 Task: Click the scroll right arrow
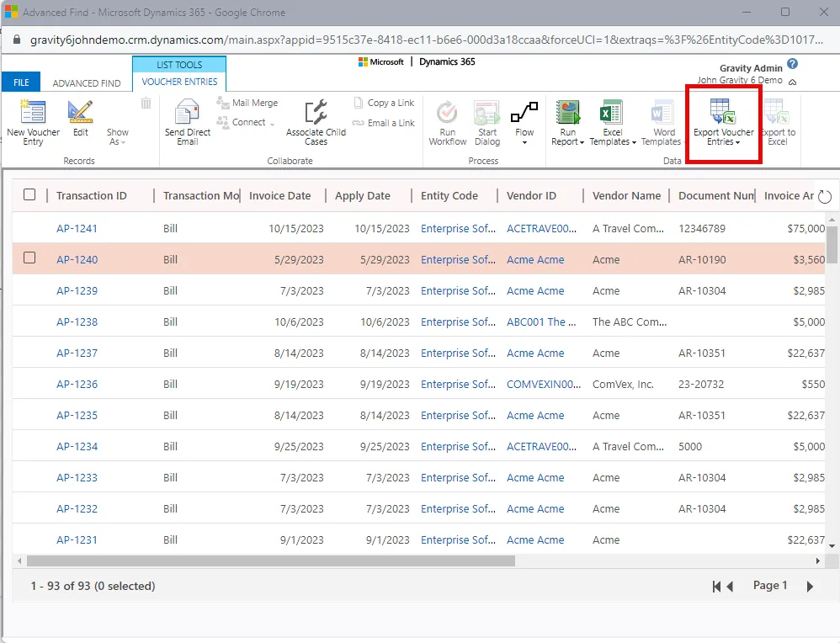pyautogui.click(x=817, y=561)
